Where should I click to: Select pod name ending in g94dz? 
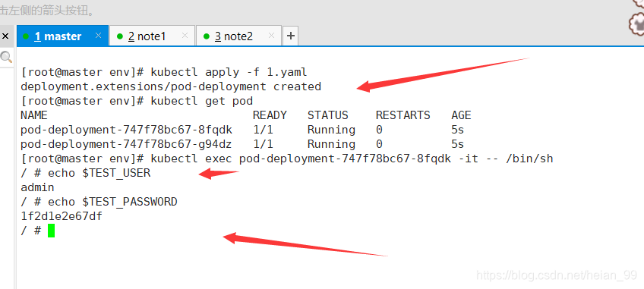pyautogui.click(x=127, y=144)
